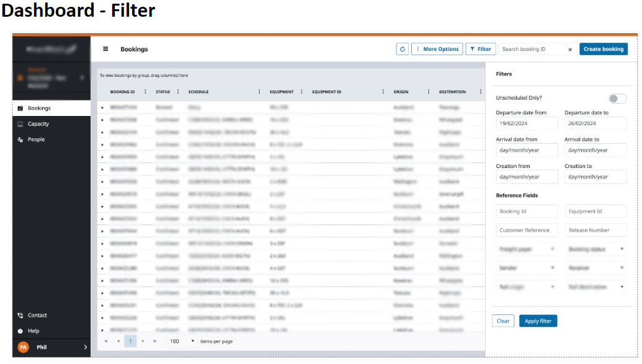This screenshot has width=642, height=364.
Task: Expand the Phil user profile menu
Action: 85,347
